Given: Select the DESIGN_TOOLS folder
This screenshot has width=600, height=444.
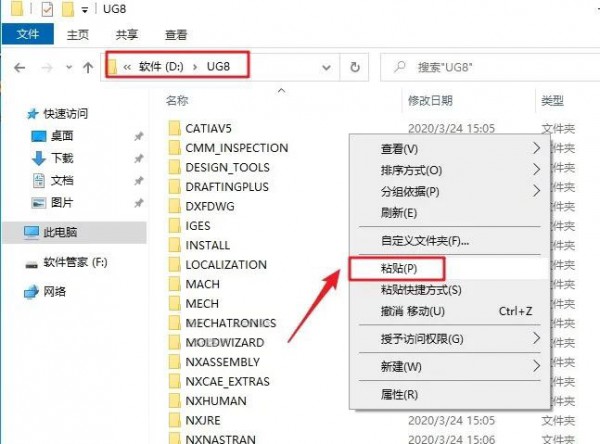Looking at the screenshot, I should click(x=219, y=167).
